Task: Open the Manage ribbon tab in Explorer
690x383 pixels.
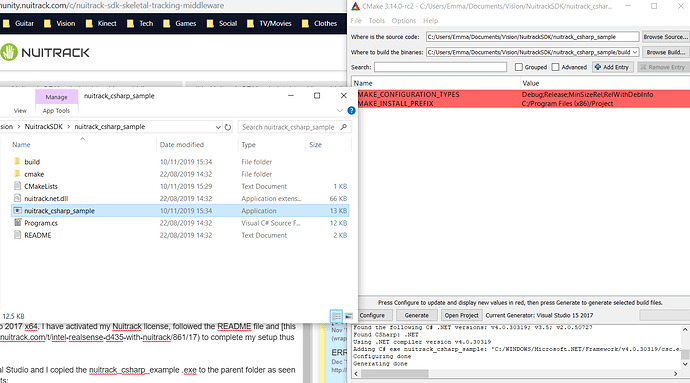Action: point(56,97)
